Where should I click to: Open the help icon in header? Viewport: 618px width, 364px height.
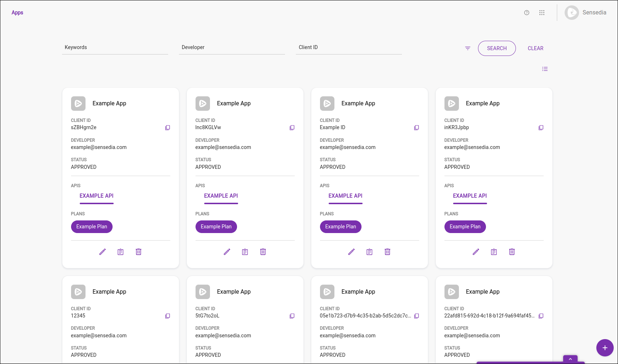click(x=526, y=13)
